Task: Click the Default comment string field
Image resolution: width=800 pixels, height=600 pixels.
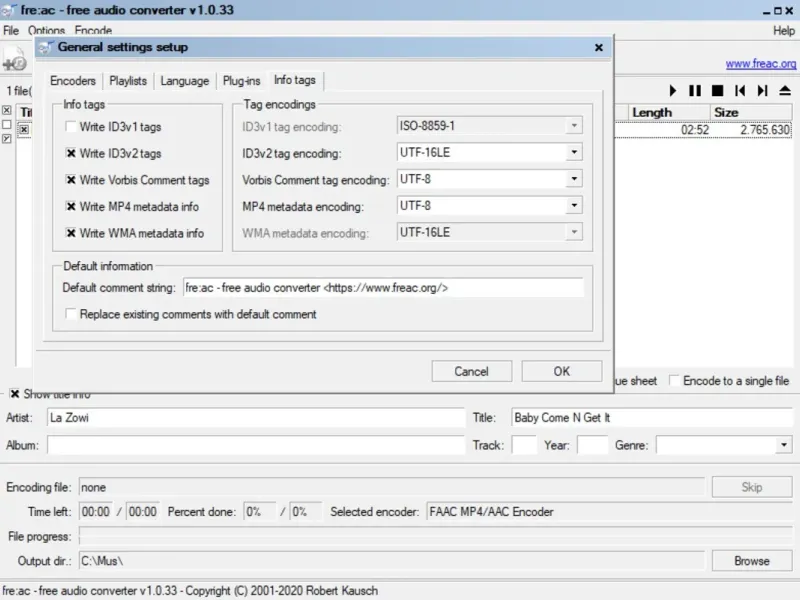Action: [x=383, y=288]
